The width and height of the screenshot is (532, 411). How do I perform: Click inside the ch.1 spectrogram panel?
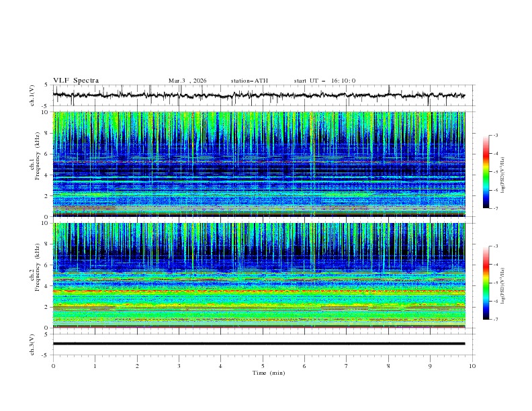pyautogui.click(x=259, y=164)
